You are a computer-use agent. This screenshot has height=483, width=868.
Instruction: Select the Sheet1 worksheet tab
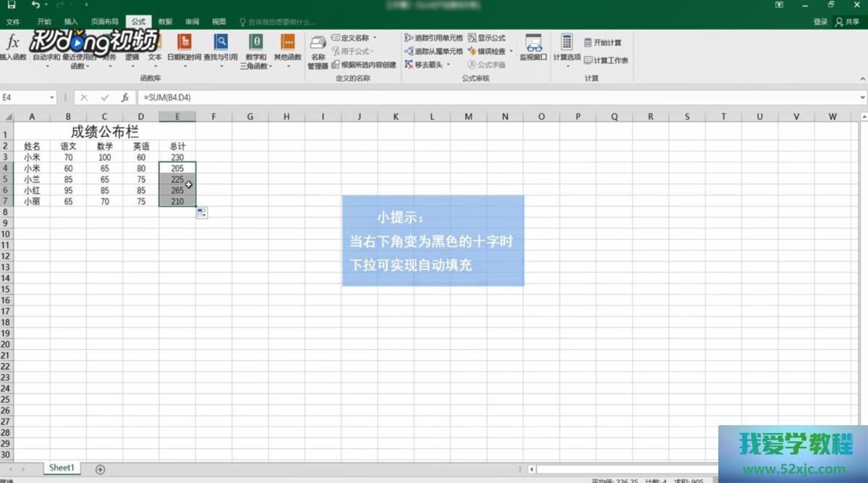[x=61, y=469]
